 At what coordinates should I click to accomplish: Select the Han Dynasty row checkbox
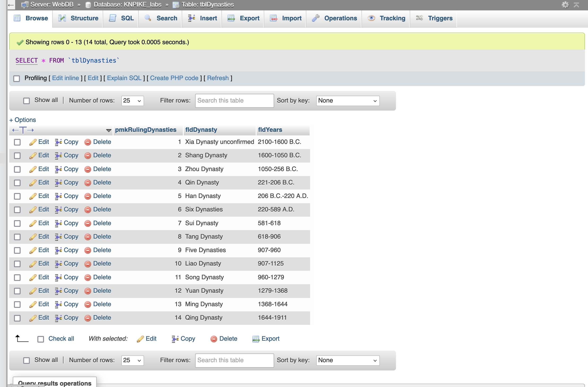coord(17,197)
